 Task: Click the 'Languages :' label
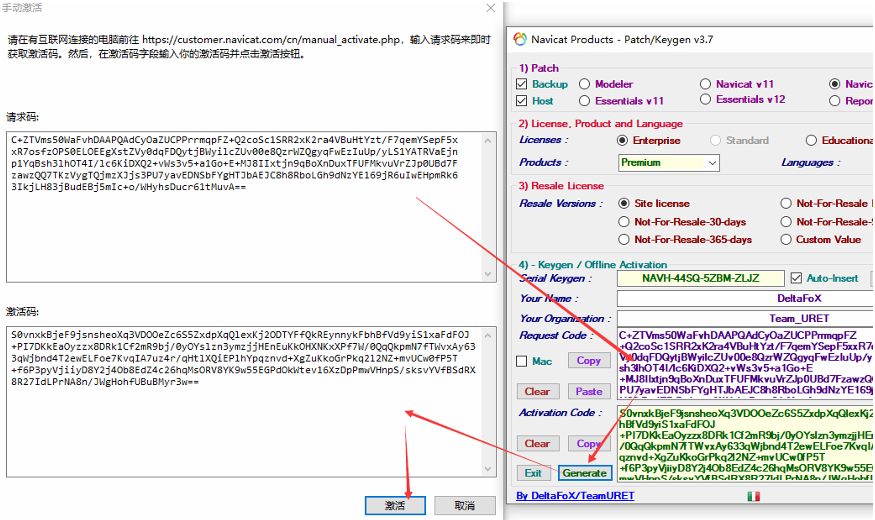coord(811,162)
